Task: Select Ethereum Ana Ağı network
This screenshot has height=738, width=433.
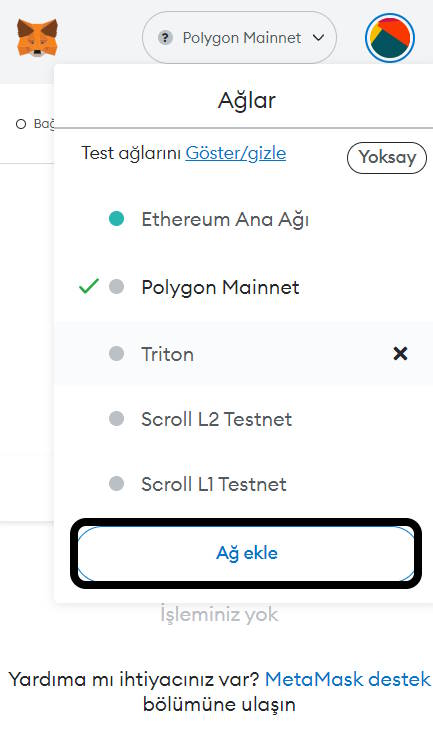Action: pos(244,219)
